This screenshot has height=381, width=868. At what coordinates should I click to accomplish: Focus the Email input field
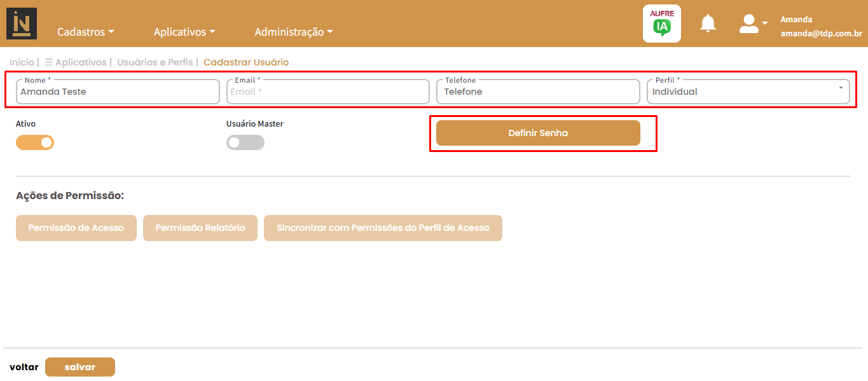point(327,92)
